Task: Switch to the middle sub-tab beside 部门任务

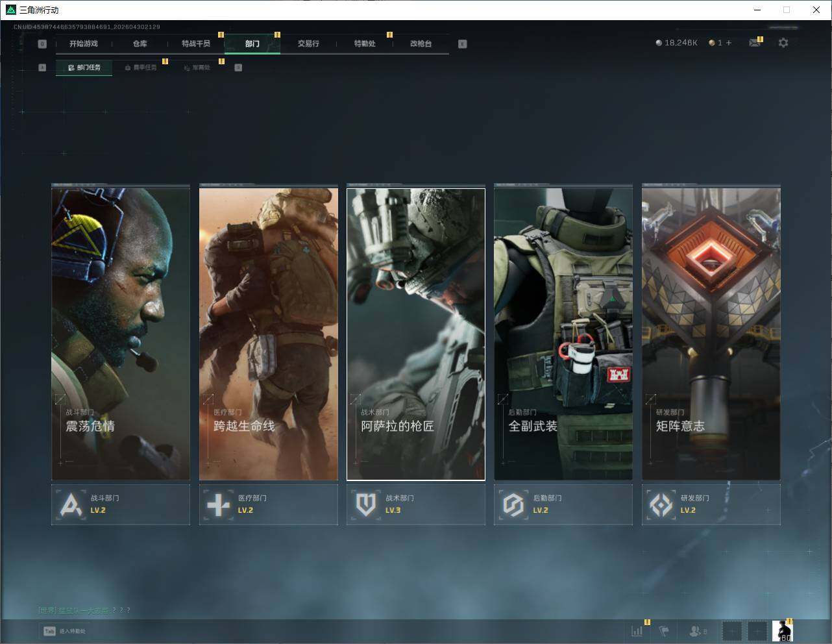Action: point(140,68)
